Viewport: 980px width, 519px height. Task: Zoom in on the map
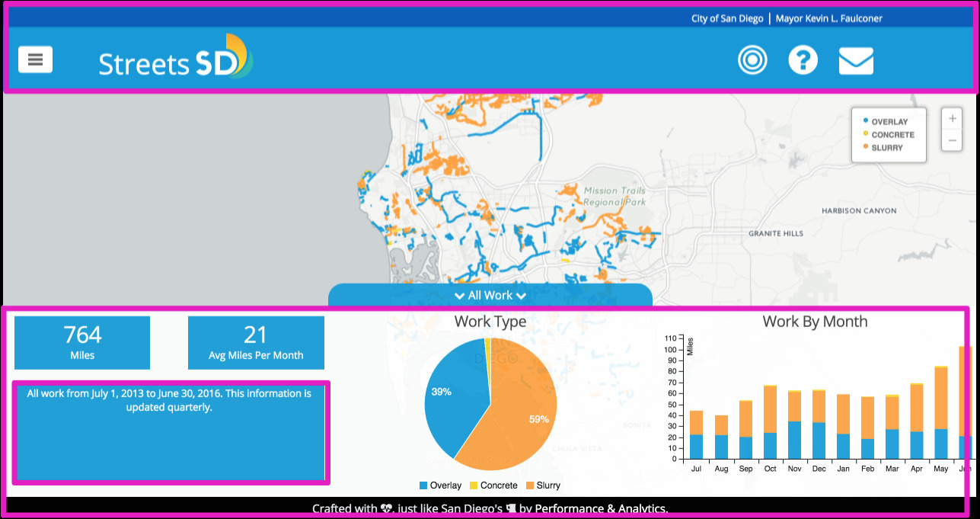click(952, 119)
